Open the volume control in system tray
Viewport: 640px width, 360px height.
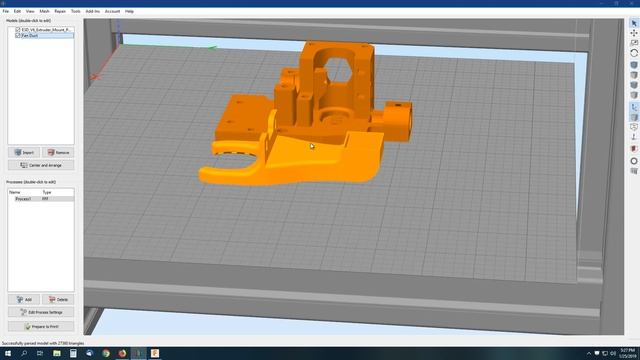pos(613,353)
